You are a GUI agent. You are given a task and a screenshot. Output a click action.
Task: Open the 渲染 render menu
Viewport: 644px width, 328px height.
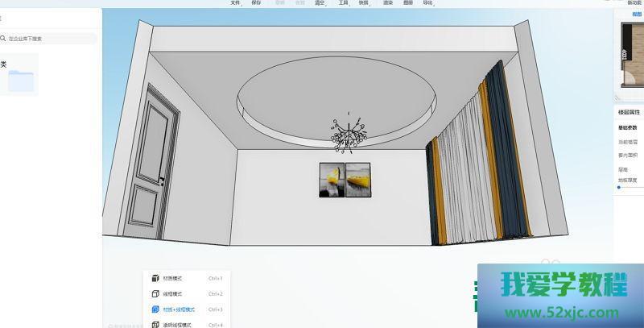point(387,3)
